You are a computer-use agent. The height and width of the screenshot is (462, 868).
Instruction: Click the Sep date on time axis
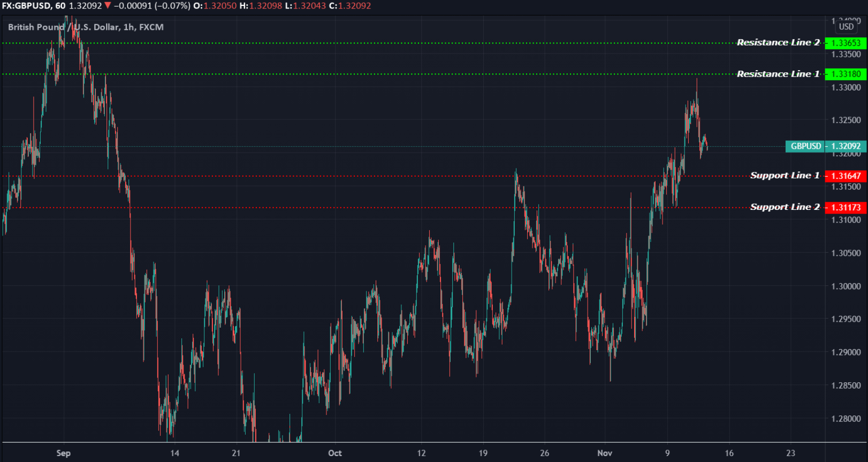(64, 453)
